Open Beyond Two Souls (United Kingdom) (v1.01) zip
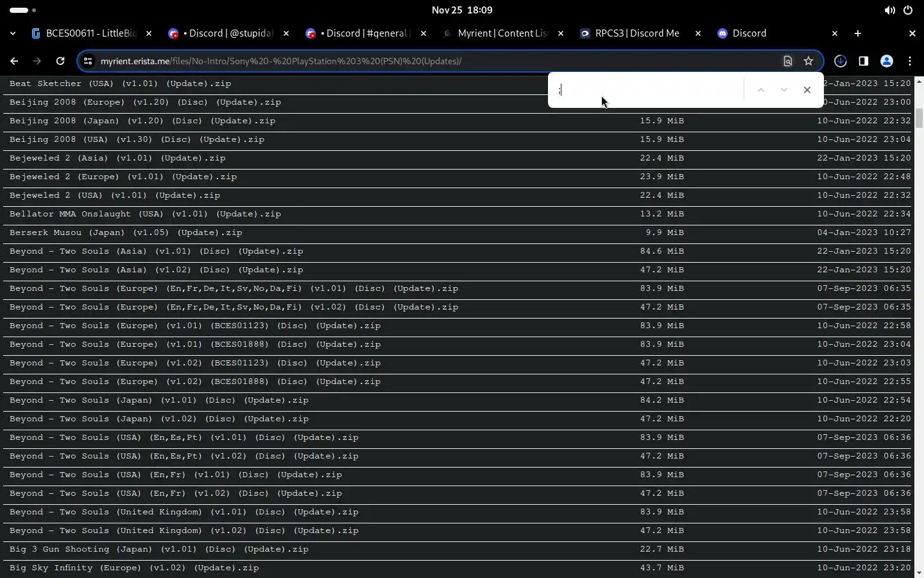 click(x=184, y=512)
